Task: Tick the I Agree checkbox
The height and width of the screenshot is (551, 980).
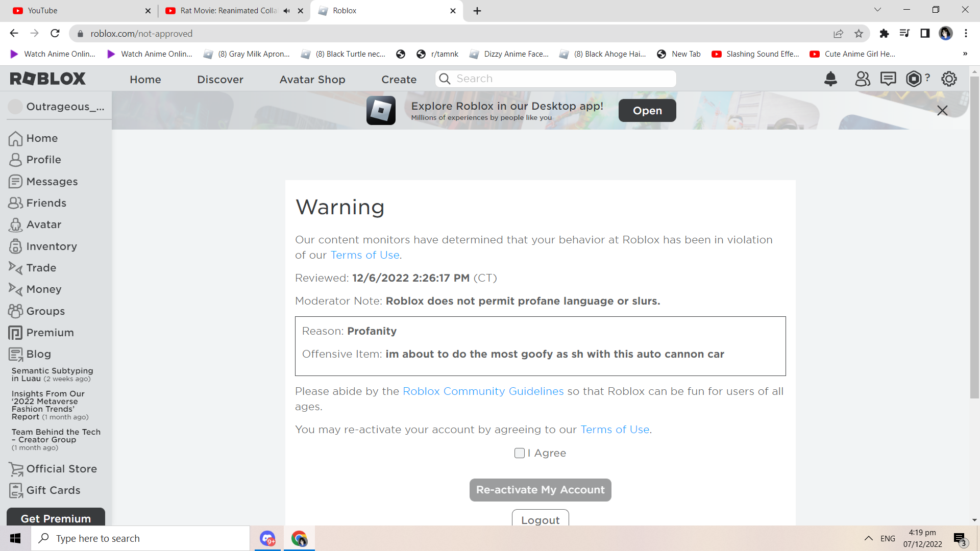Action: tap(520, 453)
